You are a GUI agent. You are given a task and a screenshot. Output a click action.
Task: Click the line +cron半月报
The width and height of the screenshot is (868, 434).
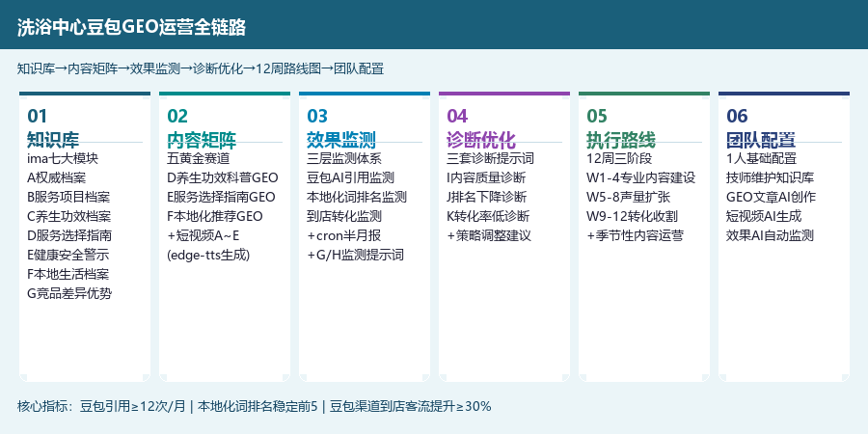(344, 236)
